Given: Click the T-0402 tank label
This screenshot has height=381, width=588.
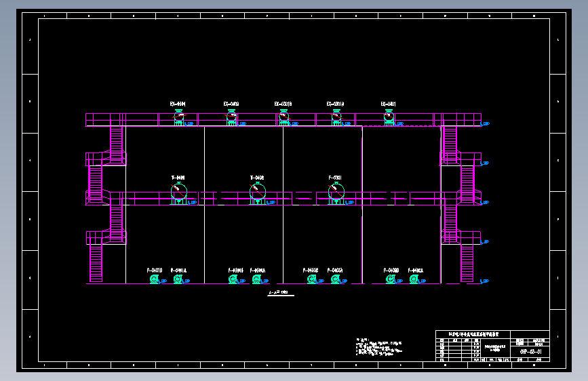Looking at the screenshot, I should coord(257,178).
